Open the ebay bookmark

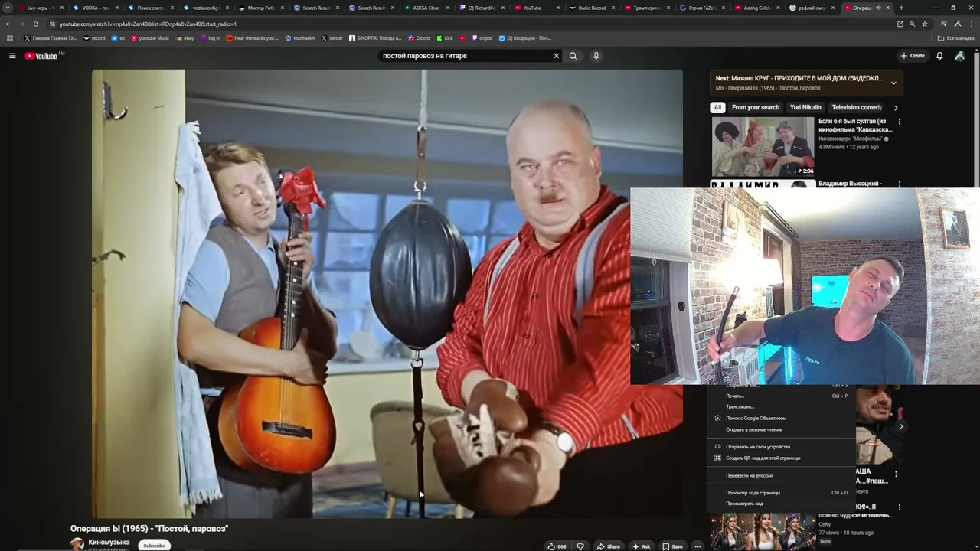click(185, 38)
